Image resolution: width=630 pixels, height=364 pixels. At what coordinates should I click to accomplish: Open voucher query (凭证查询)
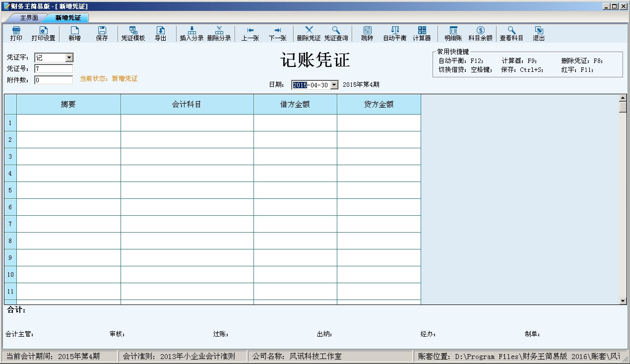tap(336, 34)
